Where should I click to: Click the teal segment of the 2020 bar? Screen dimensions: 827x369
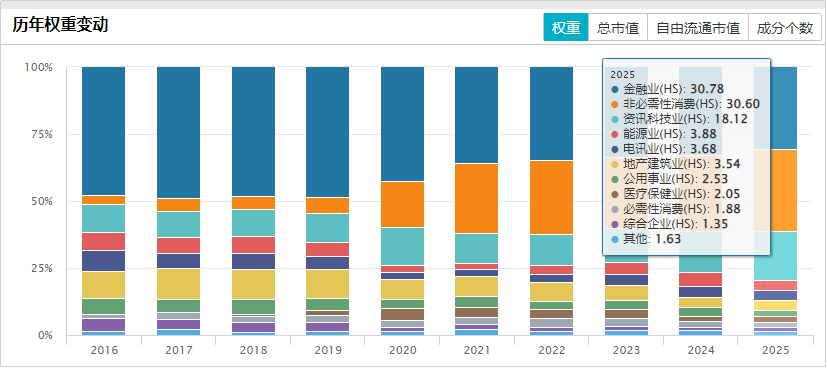coord(402,246)
